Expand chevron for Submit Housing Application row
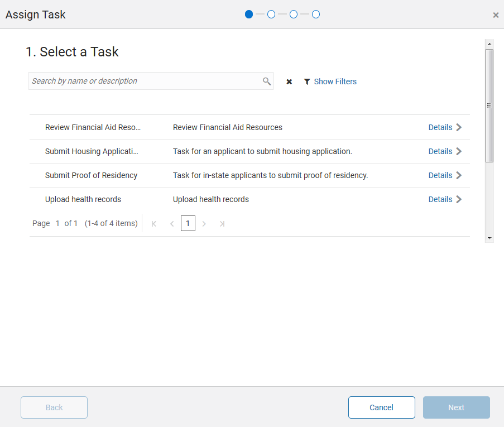This screenshot has width=504, height=427. 459,151
